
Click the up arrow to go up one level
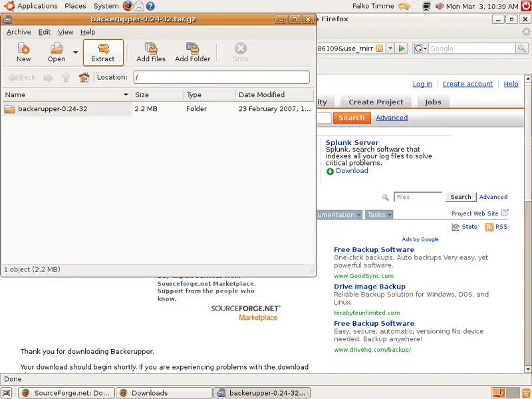(66, 78)
